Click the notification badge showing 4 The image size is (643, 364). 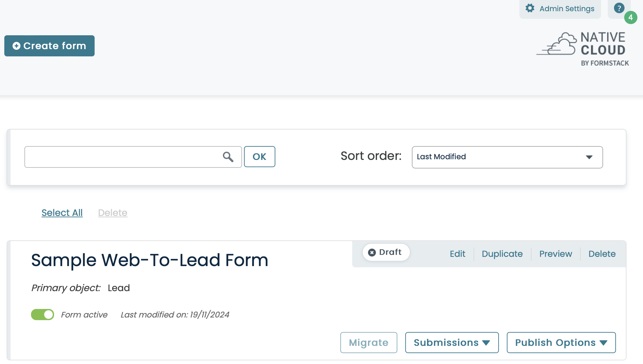point(630,18)
